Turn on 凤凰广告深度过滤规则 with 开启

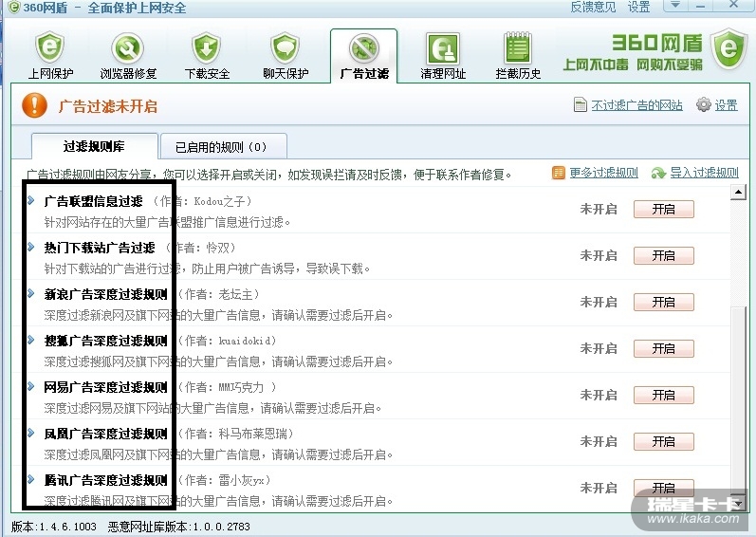point(663,441)
